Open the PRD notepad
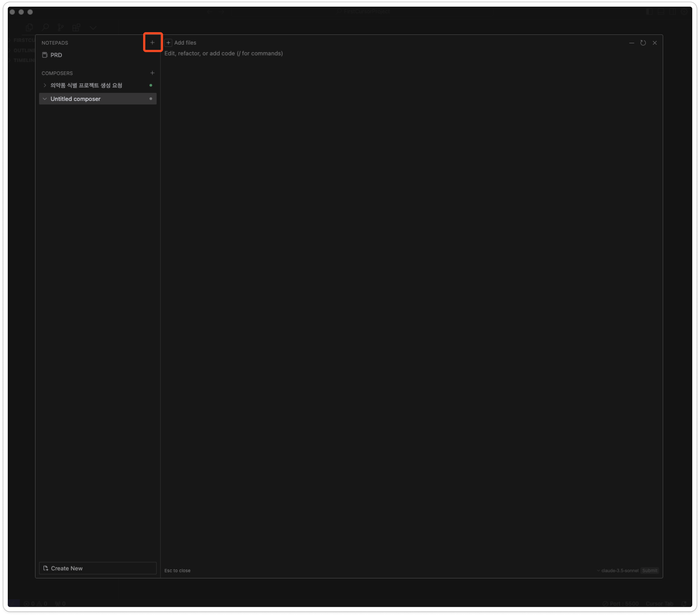The image size is (700, 616). click(x=56, y=55)
